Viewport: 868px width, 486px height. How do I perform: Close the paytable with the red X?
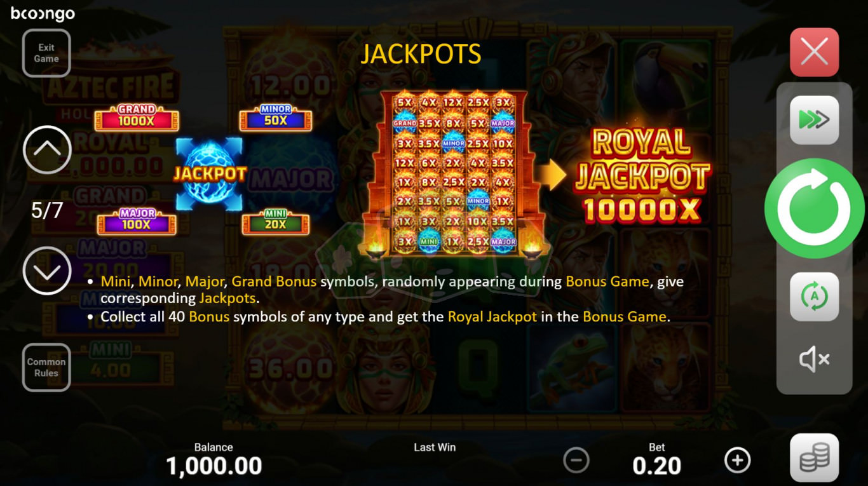coord(814,52)
